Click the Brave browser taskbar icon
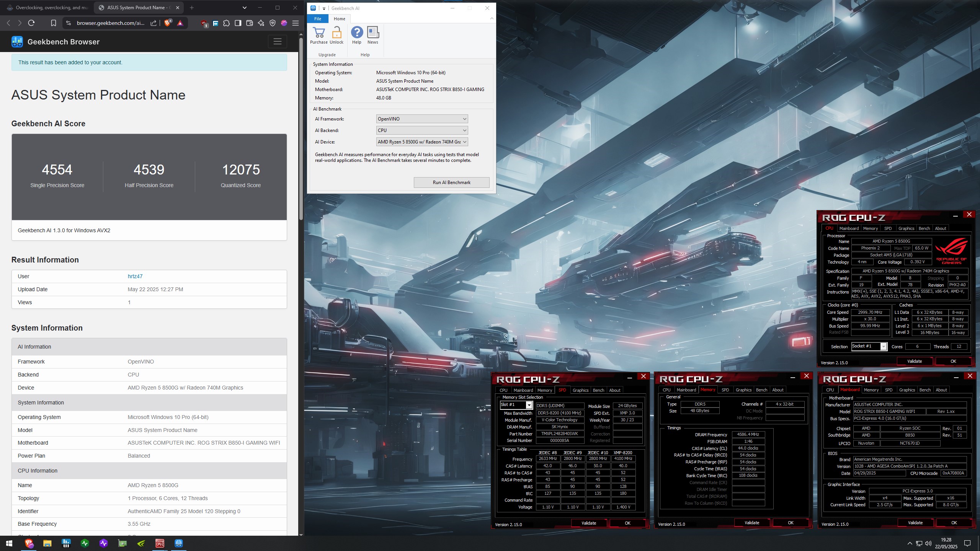The width and height of the screenshot is (980, 551). click(29, 543)
